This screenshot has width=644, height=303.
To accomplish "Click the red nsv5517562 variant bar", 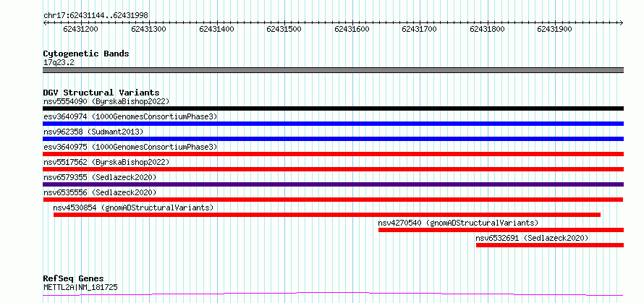I will [x=333, y=169].
